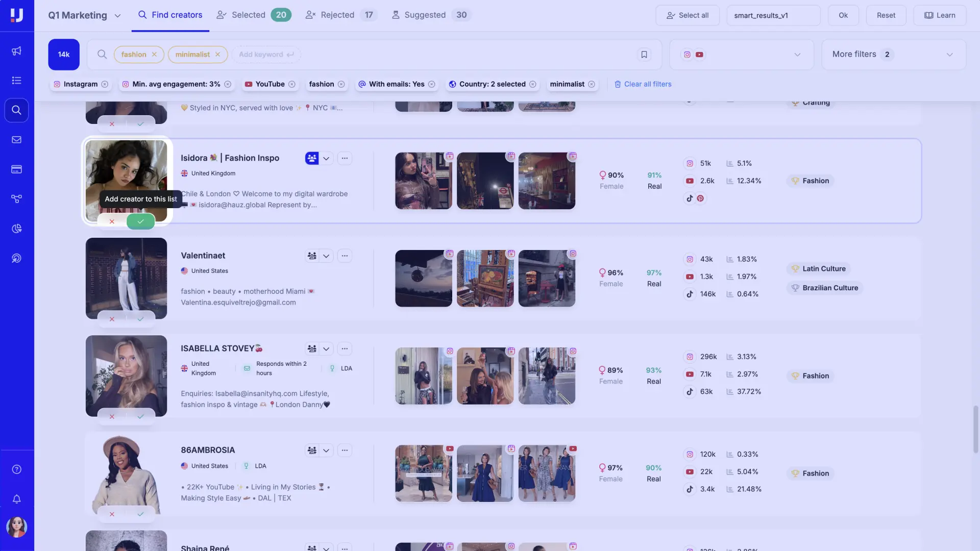
Task: Remove the With emails: Yes filter
Action: (432, 84)
